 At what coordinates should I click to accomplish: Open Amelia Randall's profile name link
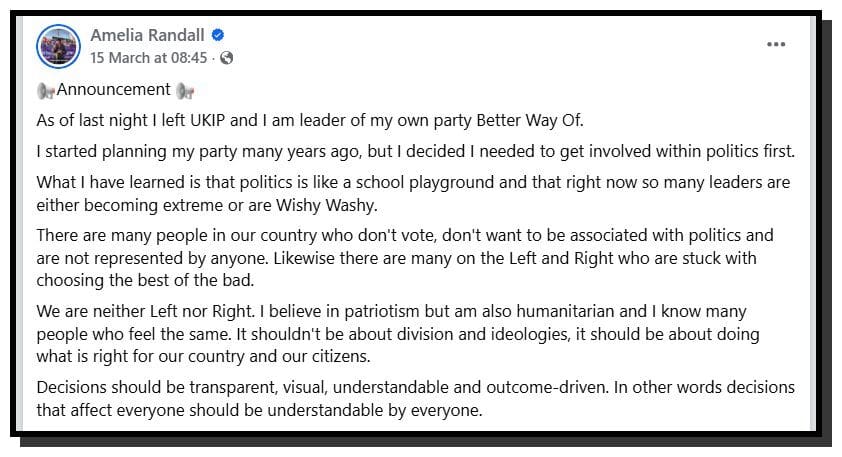pyautogui.click(x=145, y=35)
